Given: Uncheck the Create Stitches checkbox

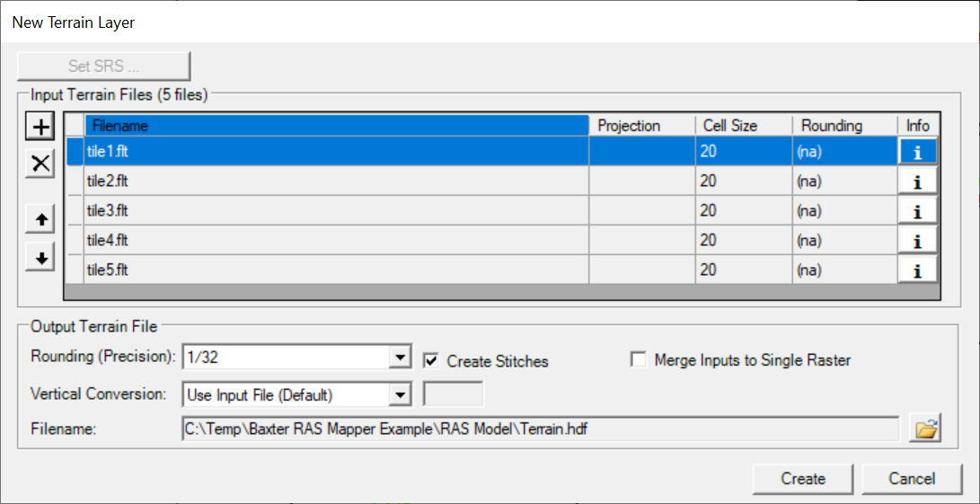Looking at the screenshot, I should click(x=432, y=360).
